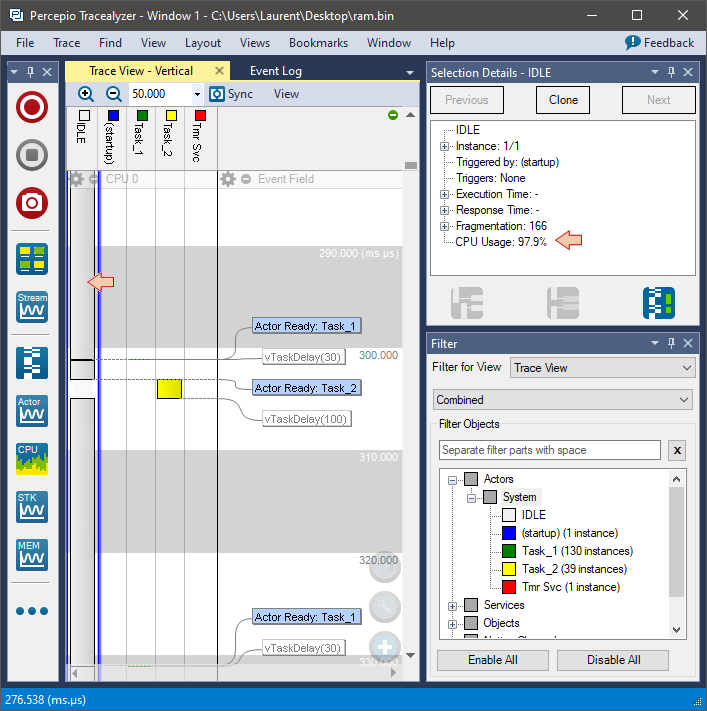Click the Next button
Screen dimensions: 707x711
tap(658, 100)
